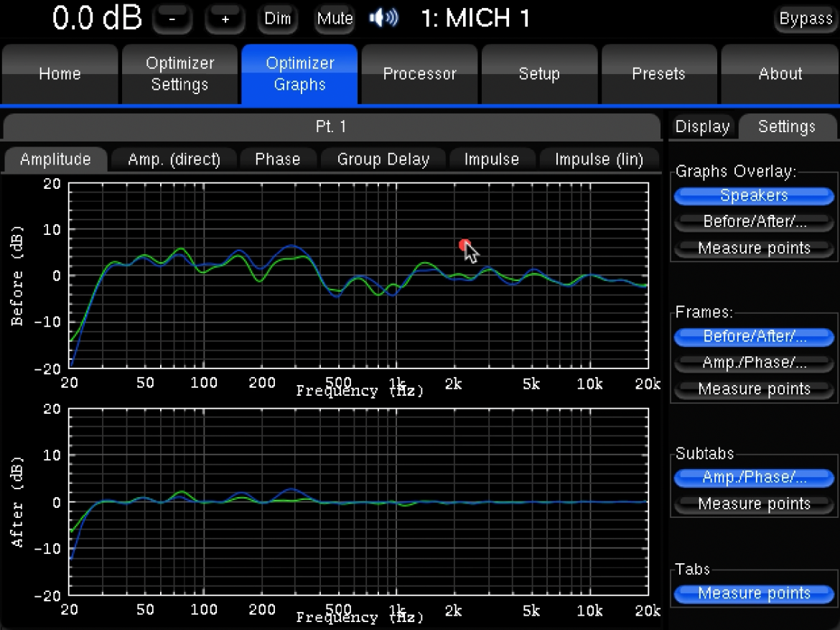The width and height of the screenshot is (840, 630).
Task: Select Amp./Phase under Frames
Action: [x=755, y=363]
